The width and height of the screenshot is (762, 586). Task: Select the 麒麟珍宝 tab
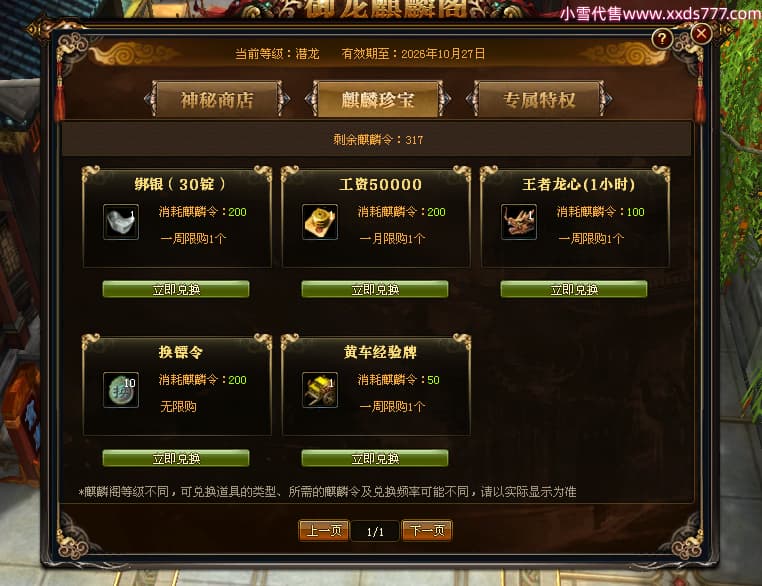(378, 100)
